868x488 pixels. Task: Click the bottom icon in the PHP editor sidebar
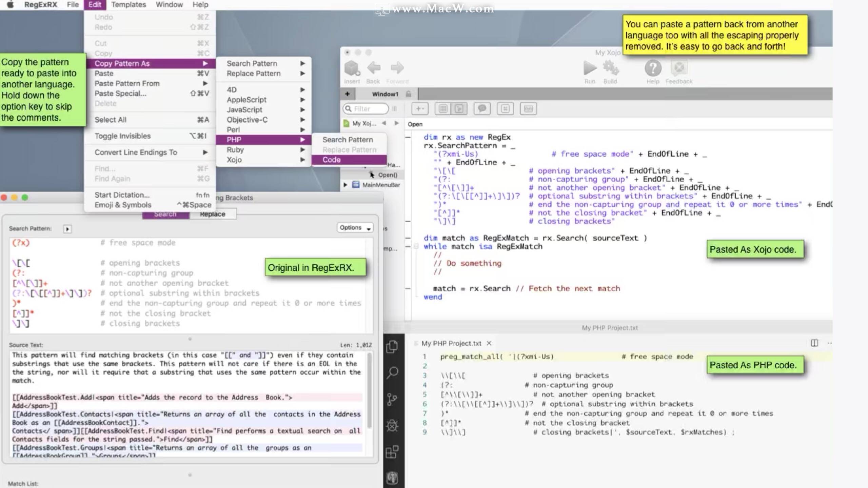pos(392,478)
